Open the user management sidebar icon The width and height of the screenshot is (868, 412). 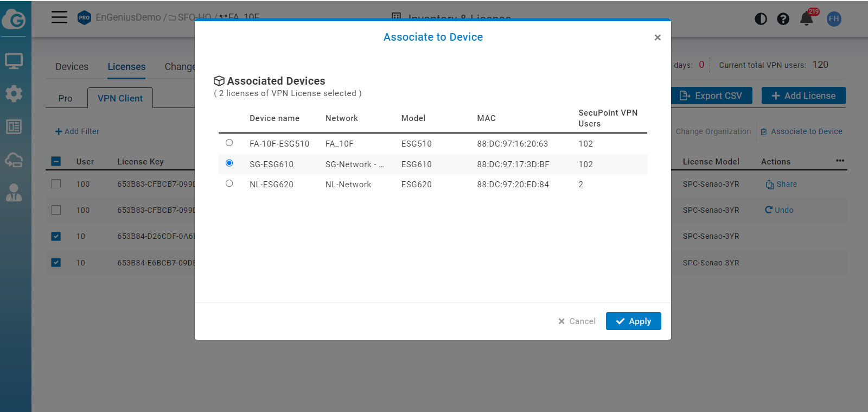click(14, 193)
